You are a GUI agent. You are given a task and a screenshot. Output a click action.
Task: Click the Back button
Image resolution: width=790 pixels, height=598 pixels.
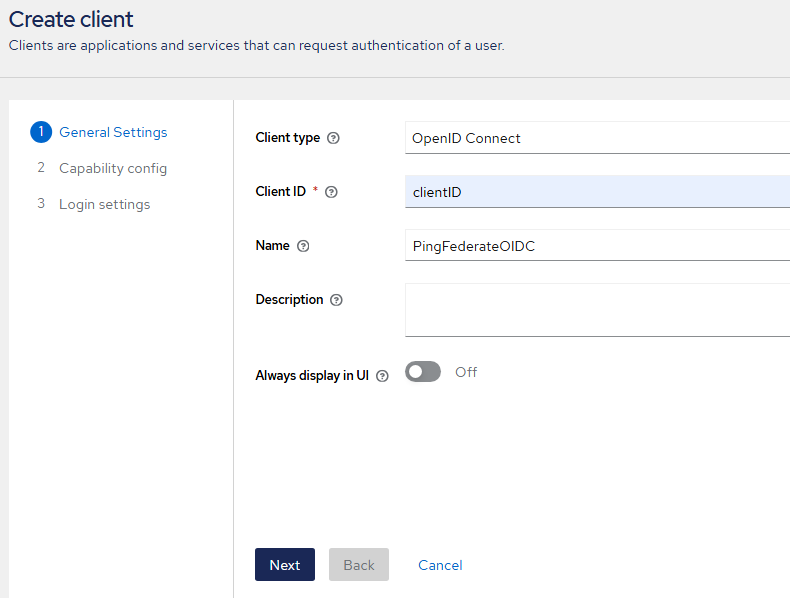pos(359,565)
